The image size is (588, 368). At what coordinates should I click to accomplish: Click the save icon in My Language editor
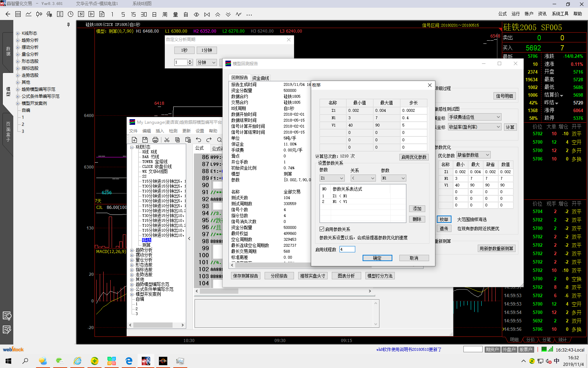click(x=145, y=140)
